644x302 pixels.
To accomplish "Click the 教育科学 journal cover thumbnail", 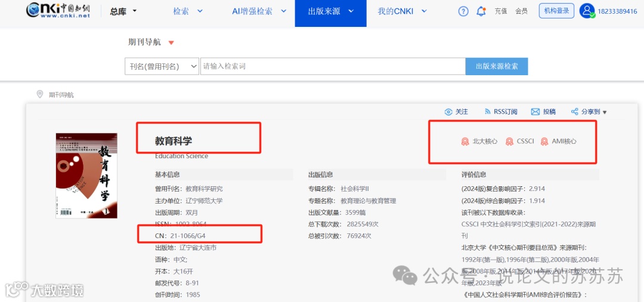I will coord(86,175).
